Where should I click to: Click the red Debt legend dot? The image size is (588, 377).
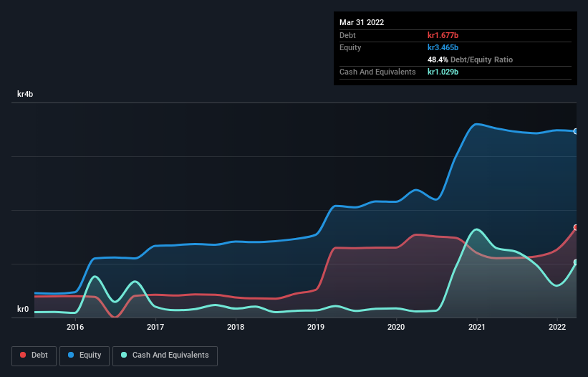tap(23, 355)
